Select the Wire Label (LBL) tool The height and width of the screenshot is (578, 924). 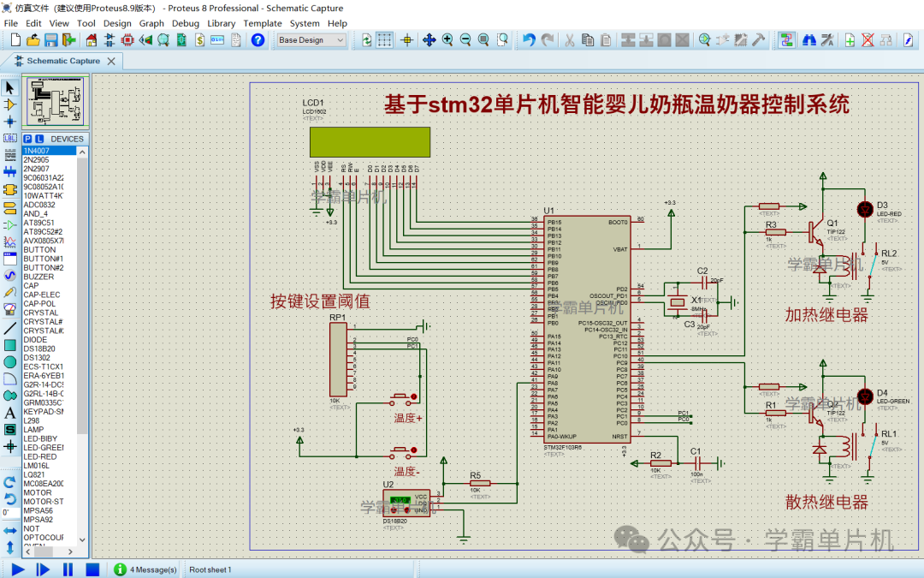click(x=10, y=138)
